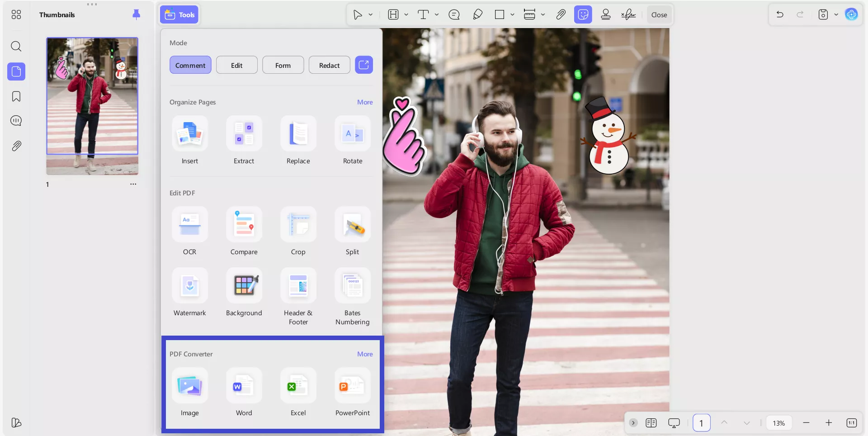
Task: Open the save options dropdown arrow
Action: coord(836,14)
